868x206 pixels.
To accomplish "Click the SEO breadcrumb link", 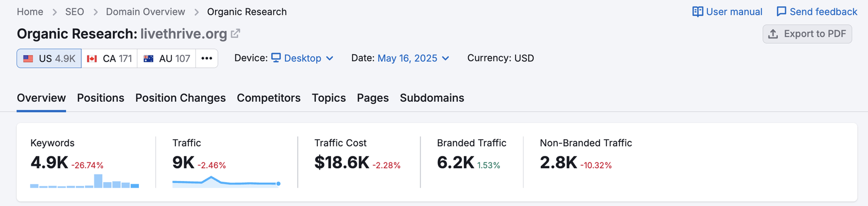I will point(74,12).
